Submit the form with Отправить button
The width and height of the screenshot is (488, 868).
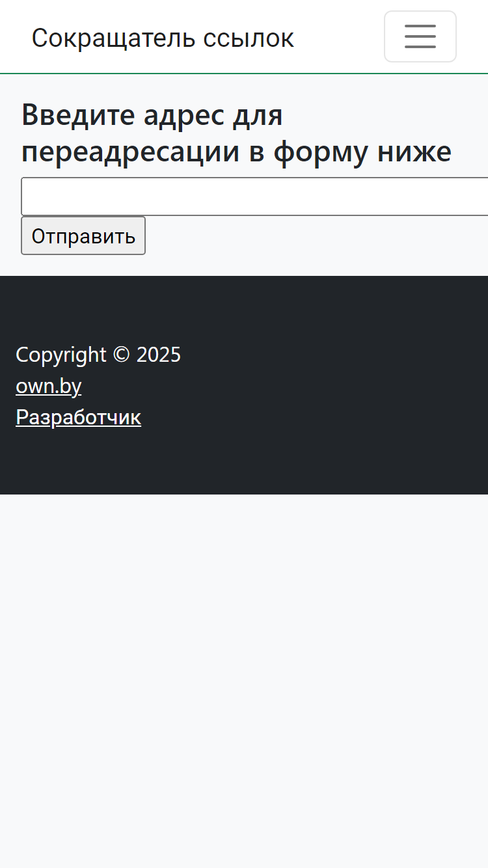coord(83,236)
